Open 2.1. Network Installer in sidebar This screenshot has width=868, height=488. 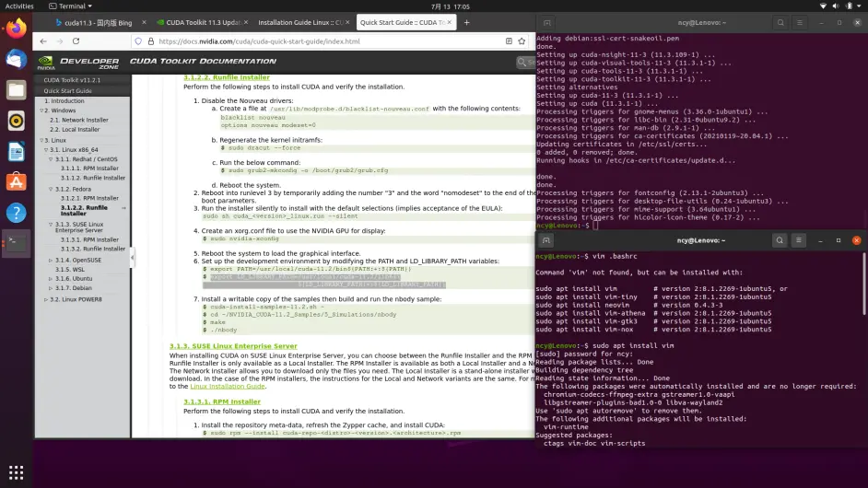78,120
